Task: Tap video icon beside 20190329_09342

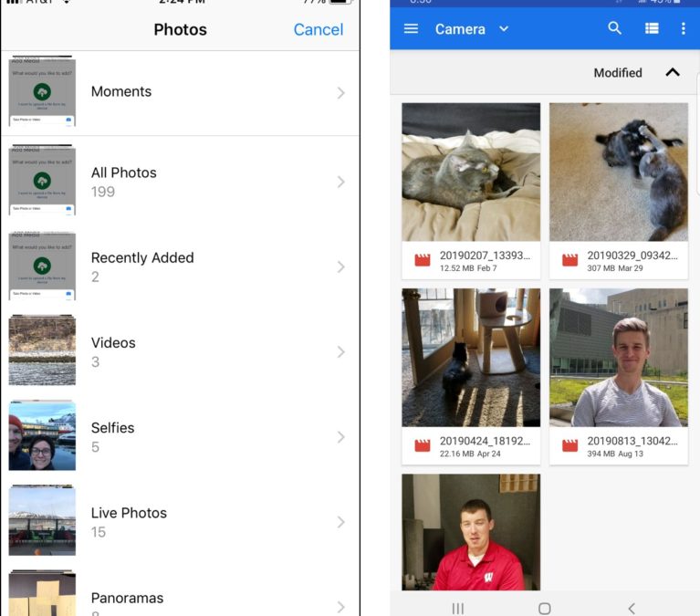Action: (570, 260)
